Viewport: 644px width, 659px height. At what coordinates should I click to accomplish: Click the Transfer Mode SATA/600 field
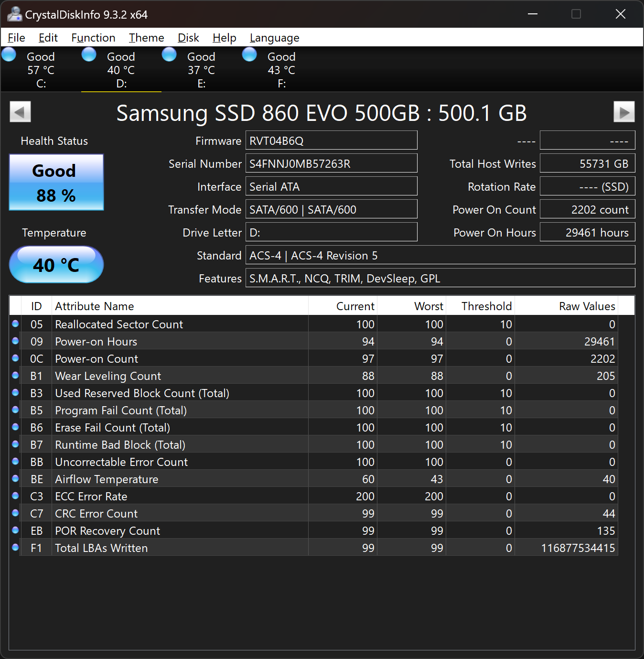[x=331, y=209]
